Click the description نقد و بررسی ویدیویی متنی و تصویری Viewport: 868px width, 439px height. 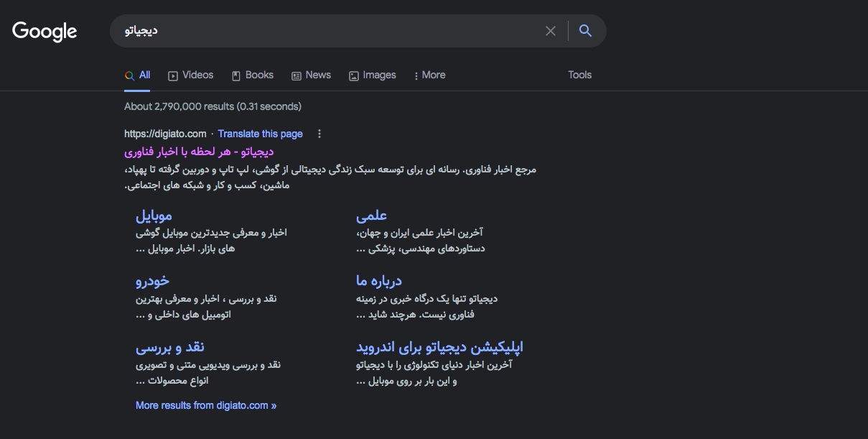pyautogui.click(x=208, y=372)
